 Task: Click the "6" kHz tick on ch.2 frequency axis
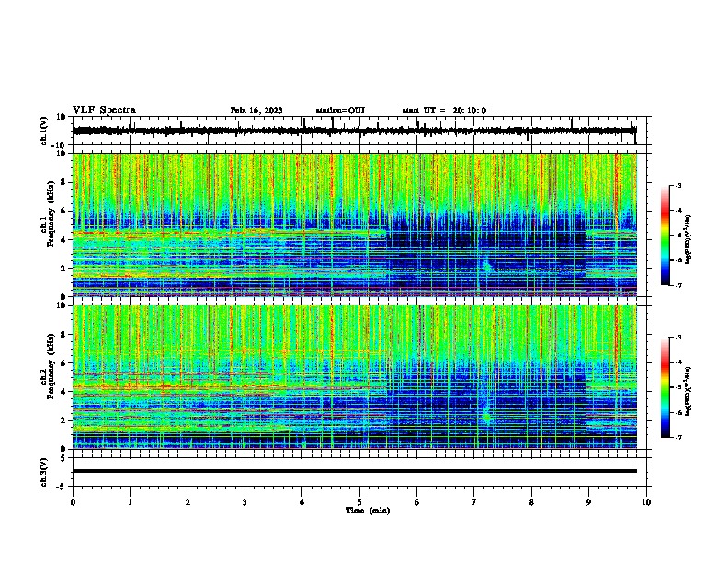point(64,362)
